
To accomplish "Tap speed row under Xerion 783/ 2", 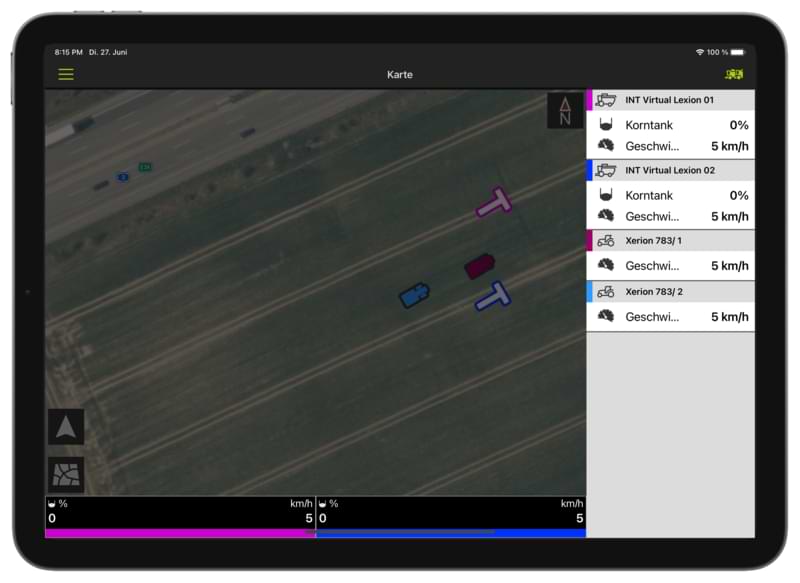I will 670,317.
